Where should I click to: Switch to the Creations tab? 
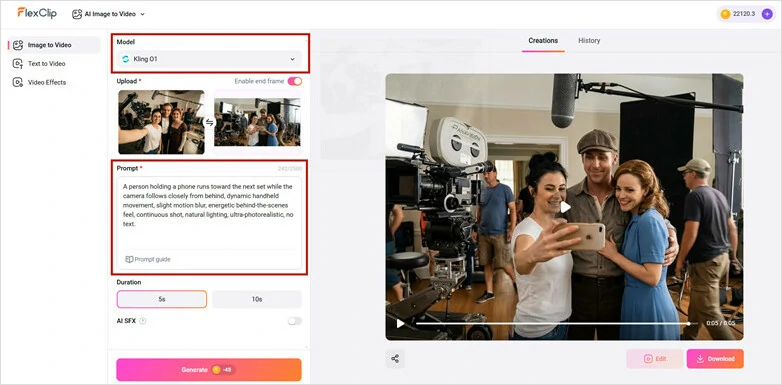pyautogui.click(x=543, y=41)
